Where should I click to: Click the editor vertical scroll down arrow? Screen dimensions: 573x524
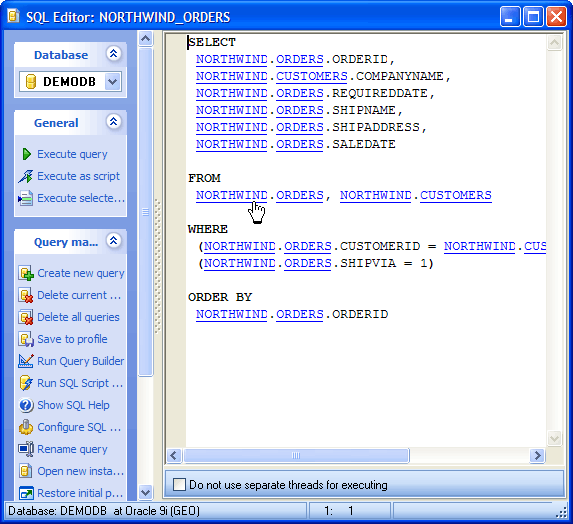554,438
